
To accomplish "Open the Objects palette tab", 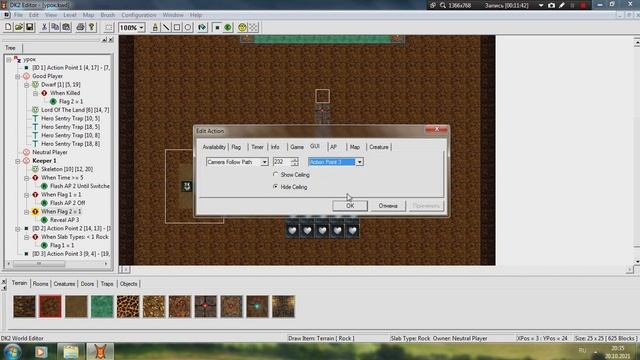I will [x=129, y=284].
